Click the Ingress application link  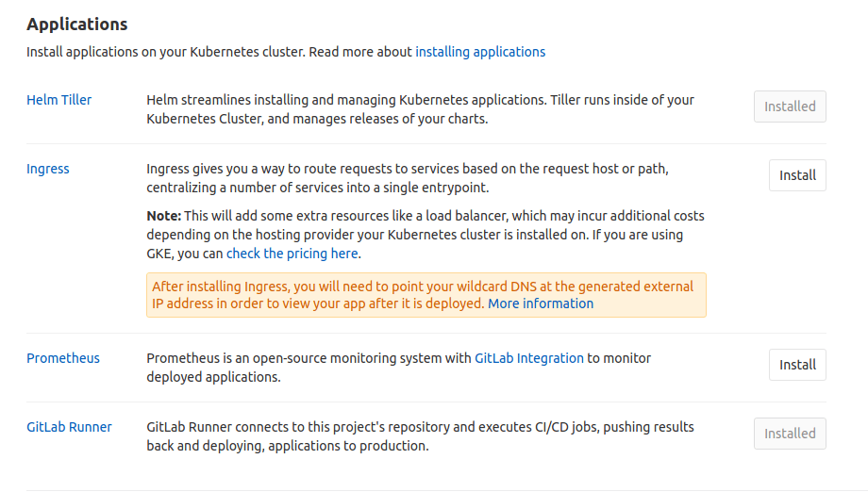click(48, 169)
